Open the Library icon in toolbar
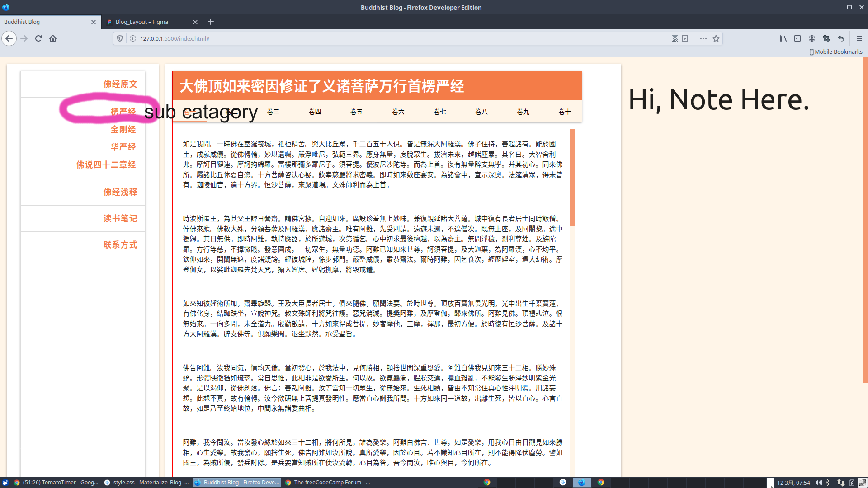 coord(783,38)
